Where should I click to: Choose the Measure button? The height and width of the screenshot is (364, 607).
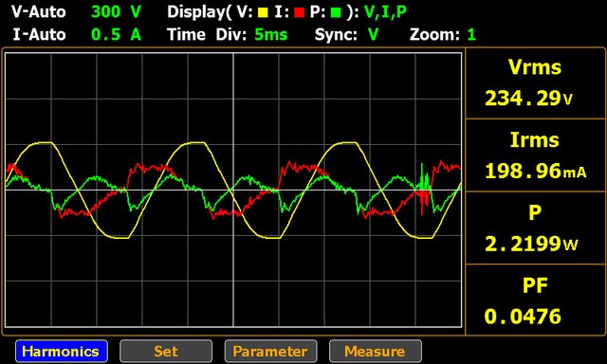[376, 351]
